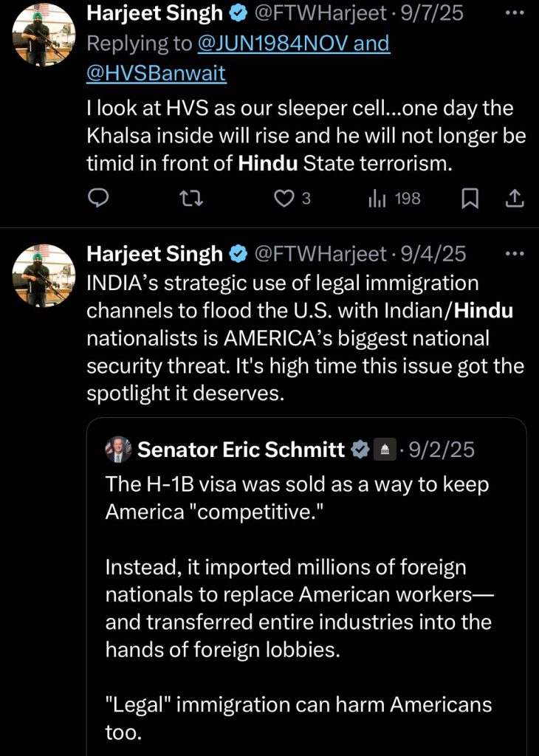
Task: Tap verified badge on first Harjeet Singh name
Action: (238, 13)
